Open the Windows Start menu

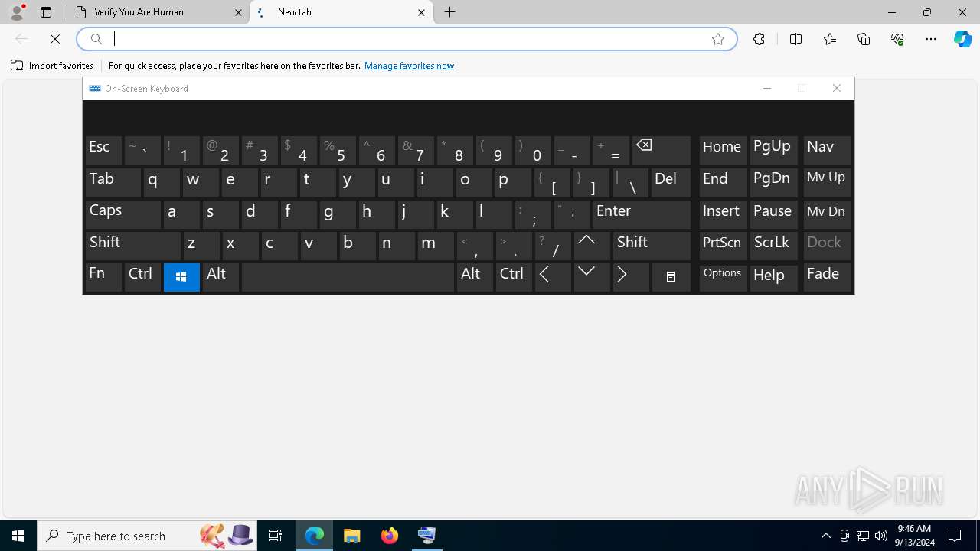(x=18, y=536)
